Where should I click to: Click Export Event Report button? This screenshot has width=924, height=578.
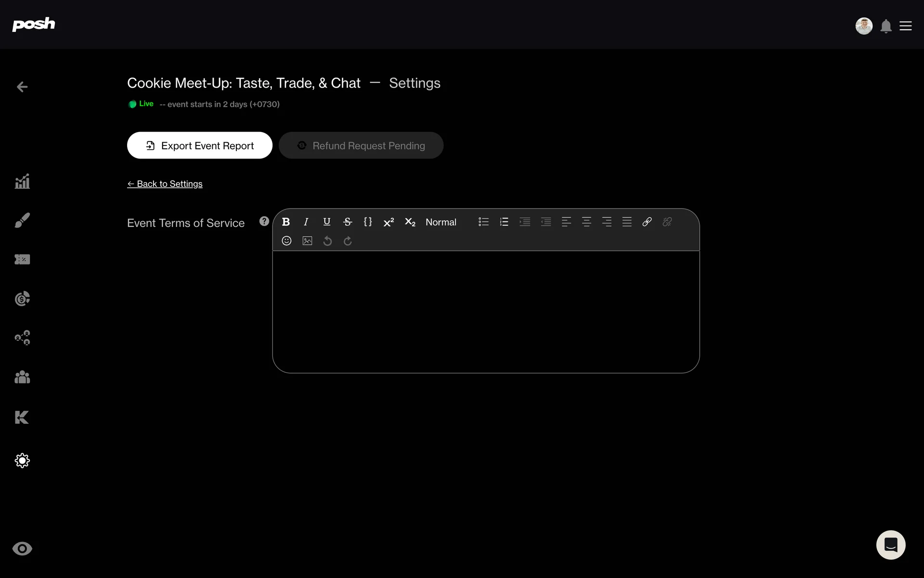tap(200, 145)
